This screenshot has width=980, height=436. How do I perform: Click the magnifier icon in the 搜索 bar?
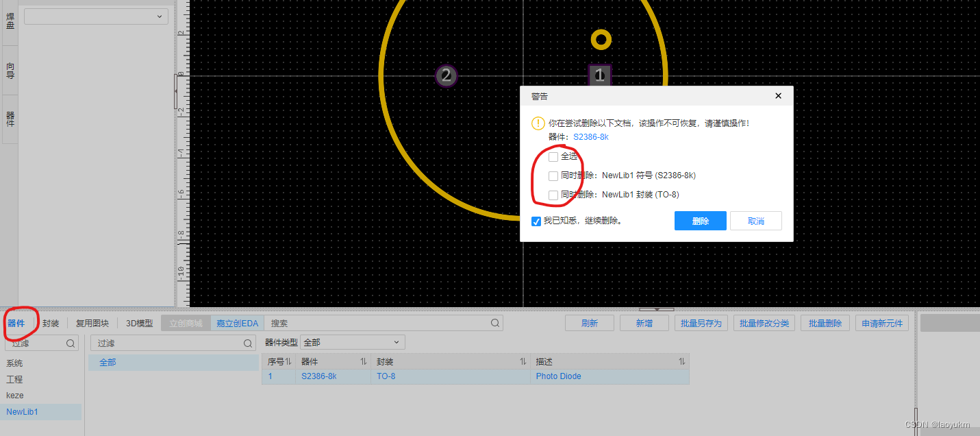click(494, 322)
